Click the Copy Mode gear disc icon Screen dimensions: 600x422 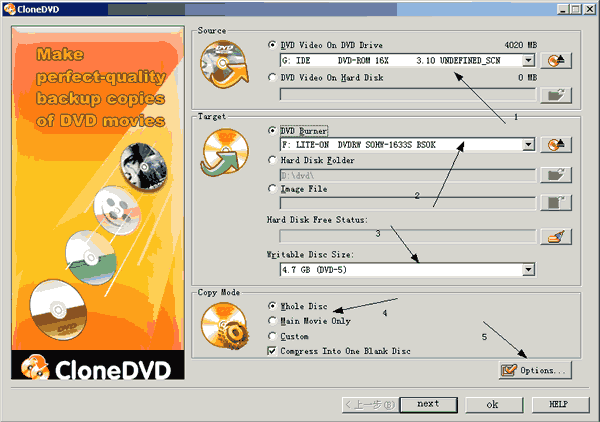225,326
